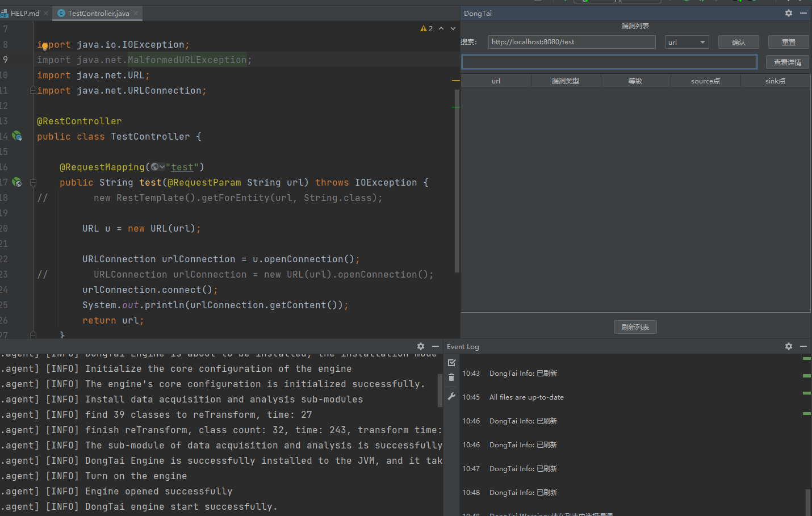Click the DongTai panel title
The width and height of the screenshot is (812, 516).
[x=478, y=13]
